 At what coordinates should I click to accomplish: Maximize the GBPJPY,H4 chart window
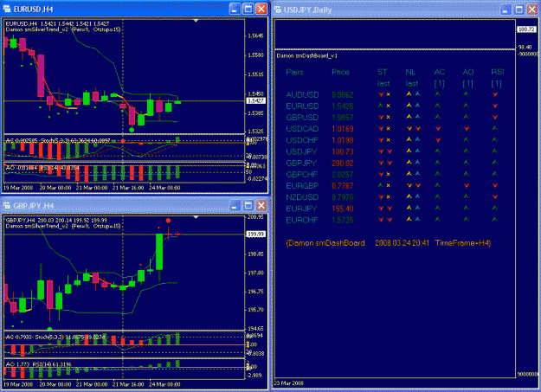point(248,206)
